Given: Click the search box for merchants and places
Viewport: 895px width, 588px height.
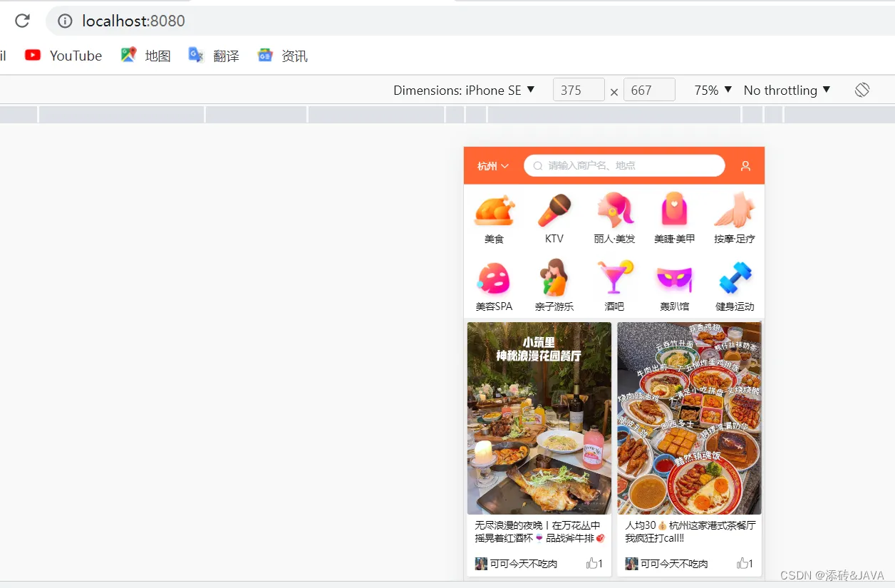Looking at the screenshot, I should click(x=624, y=165).
